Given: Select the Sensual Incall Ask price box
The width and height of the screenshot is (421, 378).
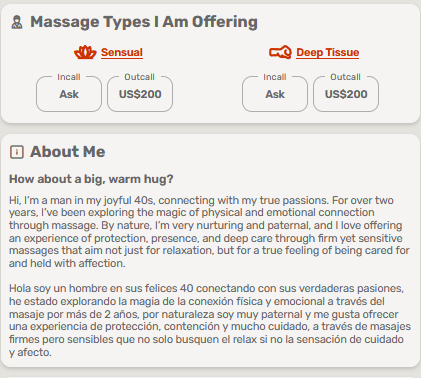Looking at the screenshot, I should [x=69, y=94].
